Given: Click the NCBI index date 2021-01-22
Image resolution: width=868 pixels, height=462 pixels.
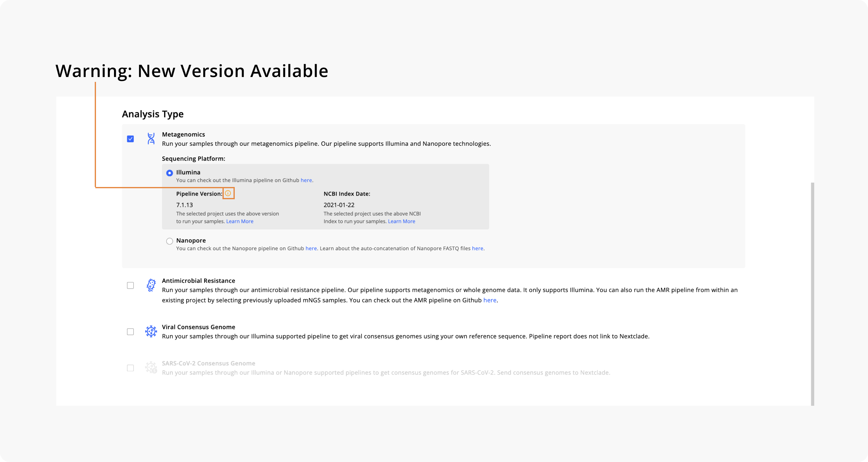Looking at the screenshot, I should (x=339, y=205).
